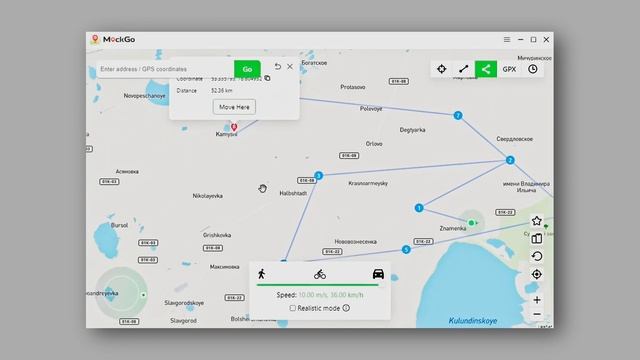Image resolution: width=640 pixels, height=360 pixels.
Task: Open the GPX import button
Action: pos(509,69)
